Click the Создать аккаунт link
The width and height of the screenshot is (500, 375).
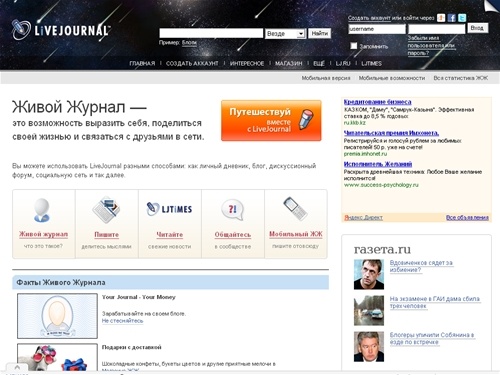click(369, 18)
